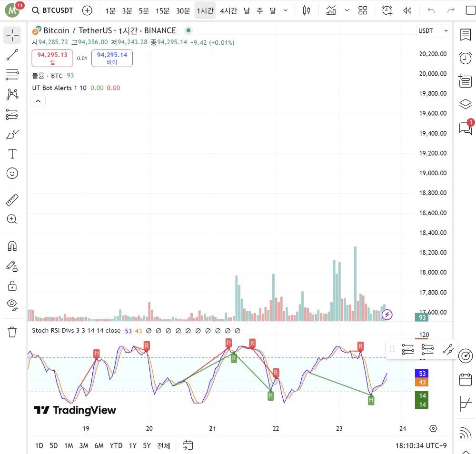
Task: Select the 주 weekly timeframe
Action: point(259,11)
